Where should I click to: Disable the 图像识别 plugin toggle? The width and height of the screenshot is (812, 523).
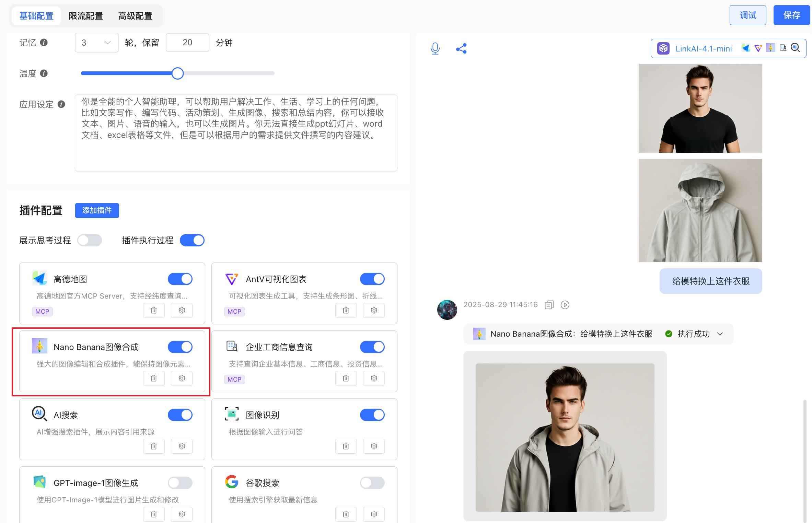pos(372,415)
